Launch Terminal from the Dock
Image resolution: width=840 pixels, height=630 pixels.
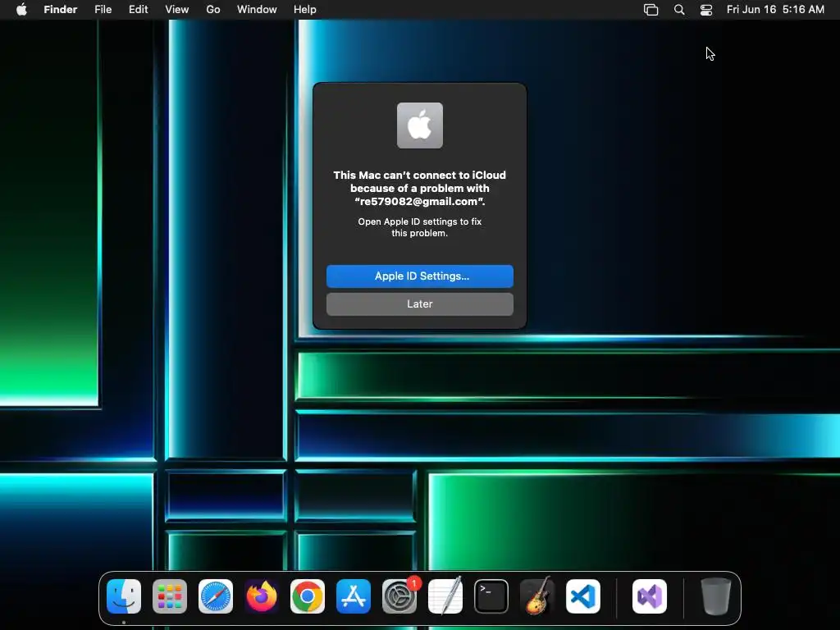pyautogui.click(x=491, y=596)
